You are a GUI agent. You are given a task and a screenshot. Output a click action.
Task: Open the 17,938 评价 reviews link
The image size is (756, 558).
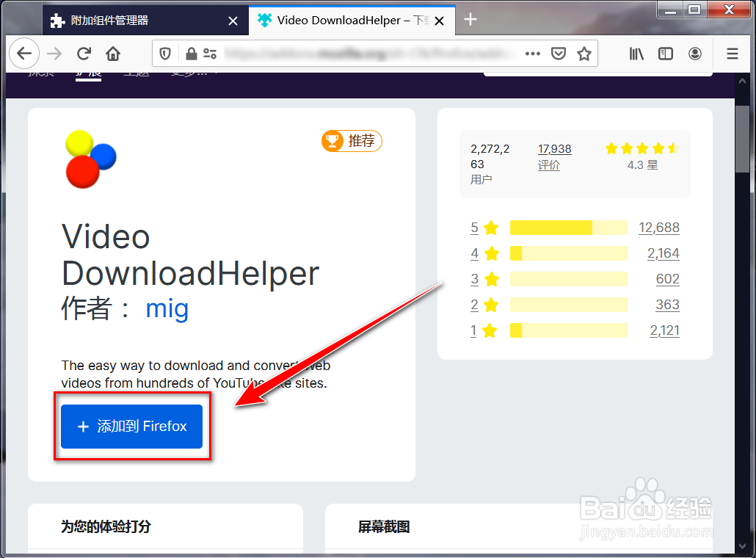[554, 156]
